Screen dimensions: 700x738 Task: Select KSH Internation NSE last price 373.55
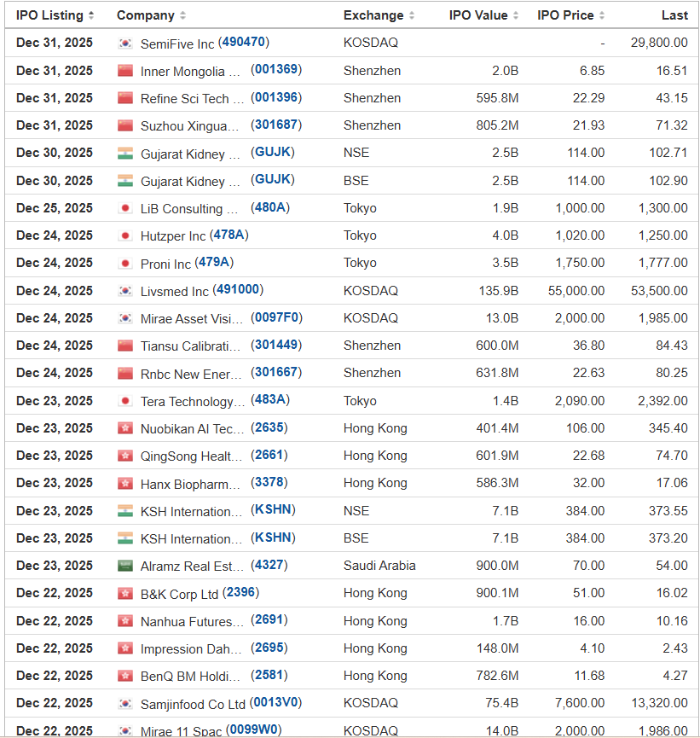(x=668, y=511)
